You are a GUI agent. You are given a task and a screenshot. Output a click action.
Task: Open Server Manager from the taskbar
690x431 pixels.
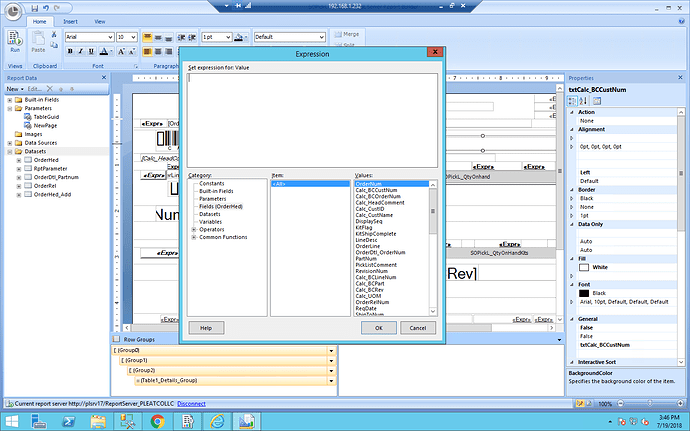coord(39,422)
